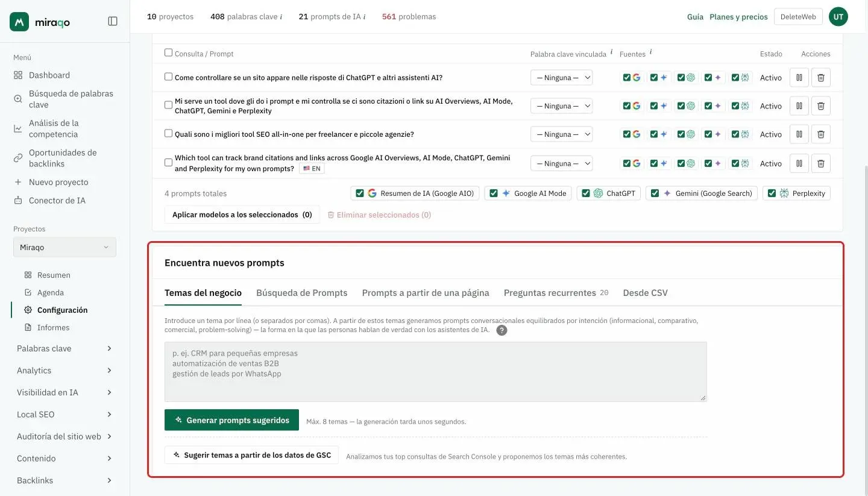Open Dashboard from the sidebar menu
The height and width of the screenshot is (496, 868).
pos(49,75)
